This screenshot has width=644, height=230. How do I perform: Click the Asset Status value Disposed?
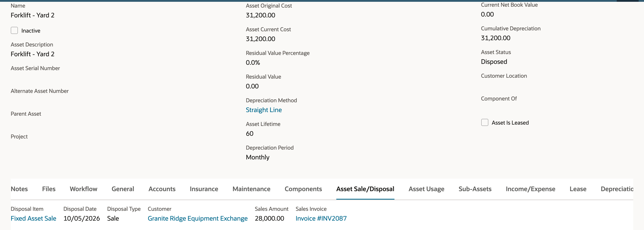pos(494,62)
